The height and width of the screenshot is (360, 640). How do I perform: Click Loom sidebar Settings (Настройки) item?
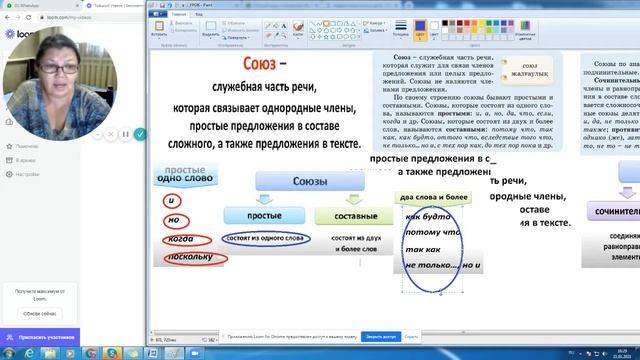pyautogui.click(x=23, y=174)
